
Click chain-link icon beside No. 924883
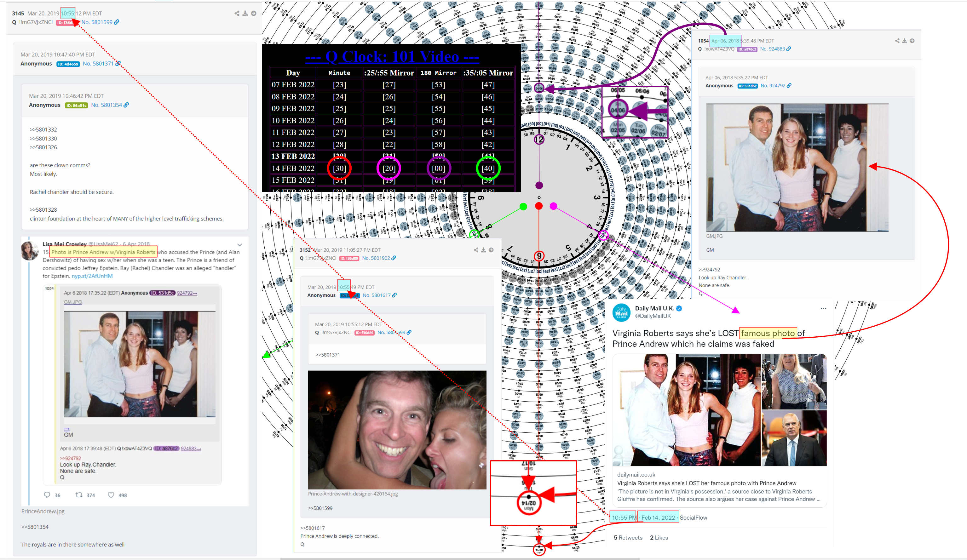[x=789, y=49]
